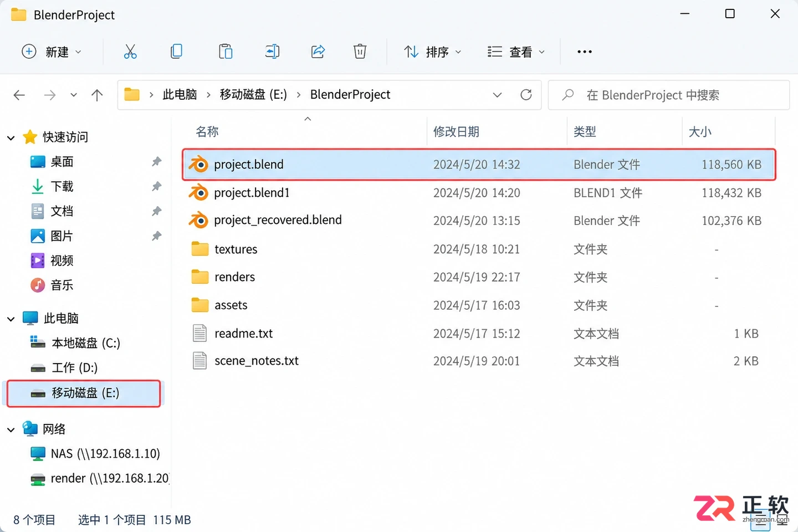Click the BlenderProject search field

(669, 95)
